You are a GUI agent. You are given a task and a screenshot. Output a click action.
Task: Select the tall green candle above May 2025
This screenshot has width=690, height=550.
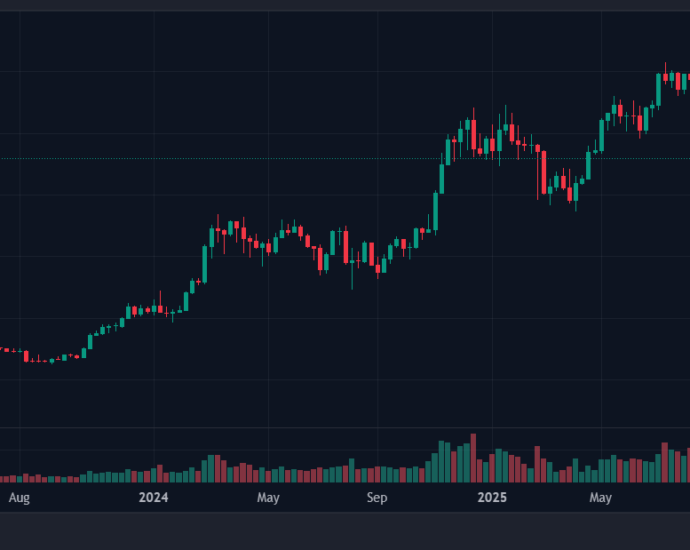pyautogui.click(x=602, y=134)
